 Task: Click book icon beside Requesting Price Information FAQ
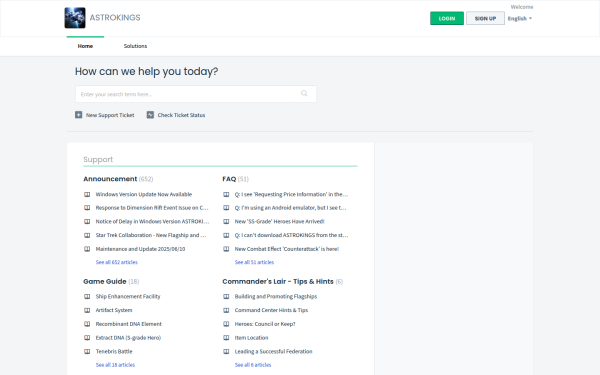pos(226,194)
